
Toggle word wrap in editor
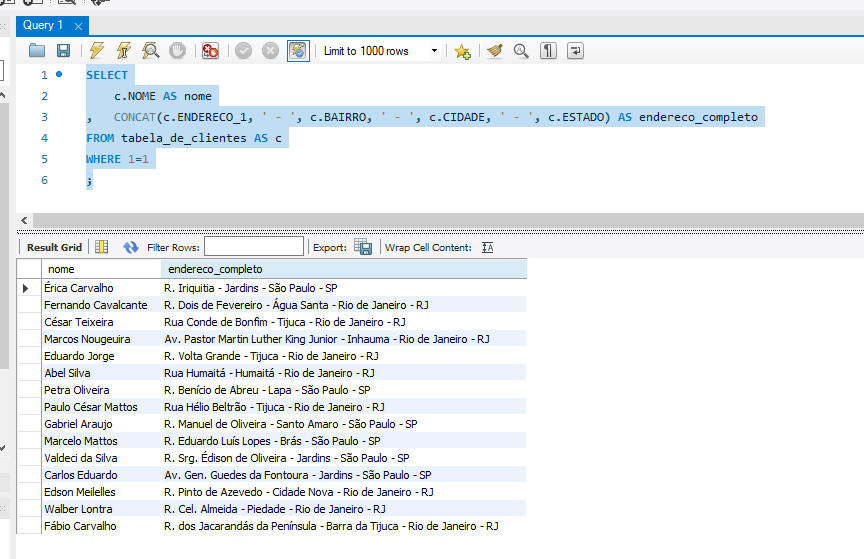coord(575,51)
